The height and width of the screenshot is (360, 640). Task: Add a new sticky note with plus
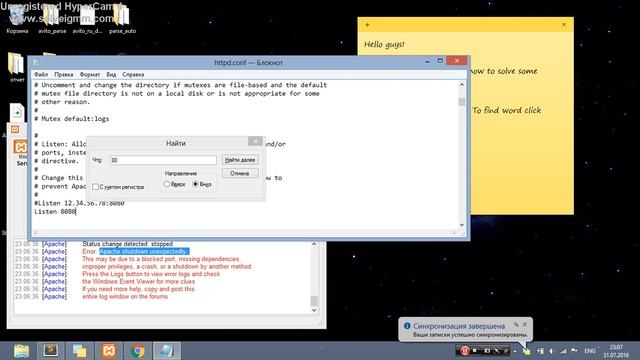pos(367,25)
